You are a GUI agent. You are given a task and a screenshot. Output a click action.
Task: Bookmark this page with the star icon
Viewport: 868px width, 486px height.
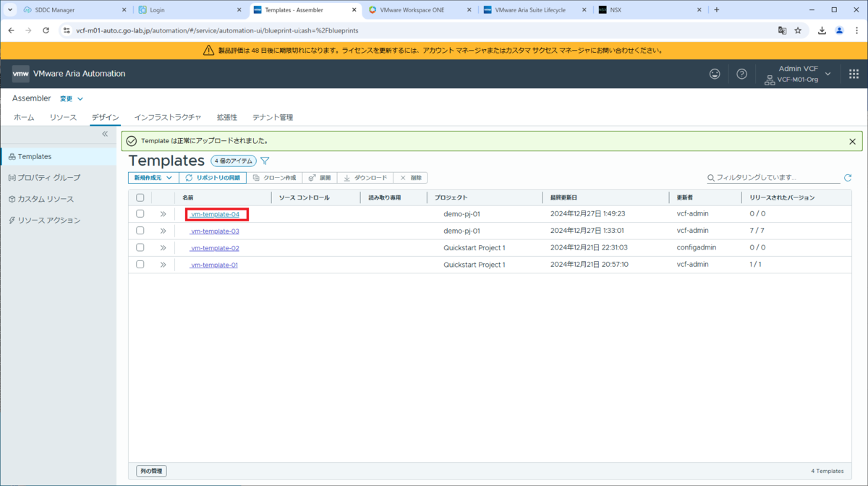tap(798, 30)
